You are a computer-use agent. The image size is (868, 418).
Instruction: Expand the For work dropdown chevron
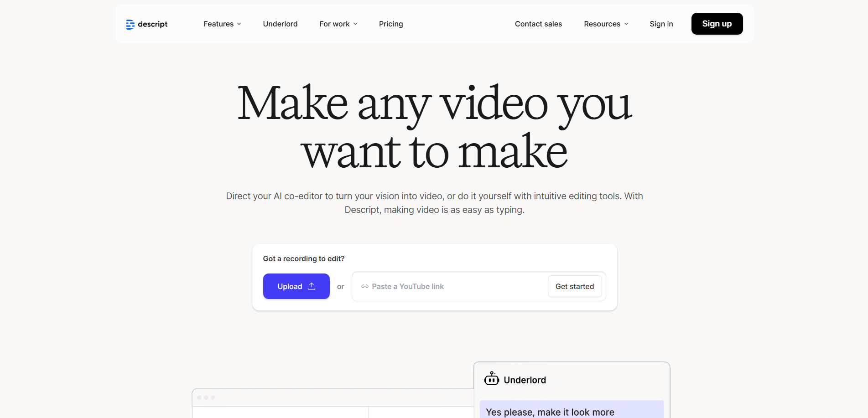[355, 24]
